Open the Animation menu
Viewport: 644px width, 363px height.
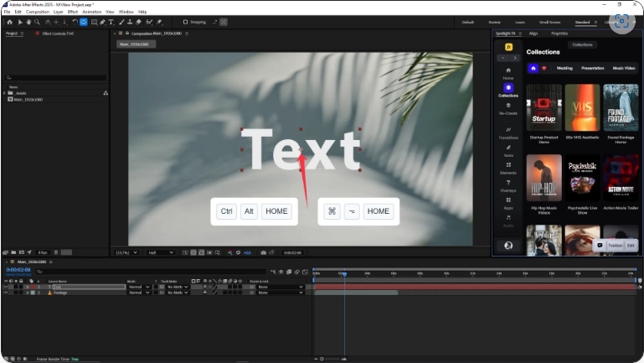click(x=91, y=12)
